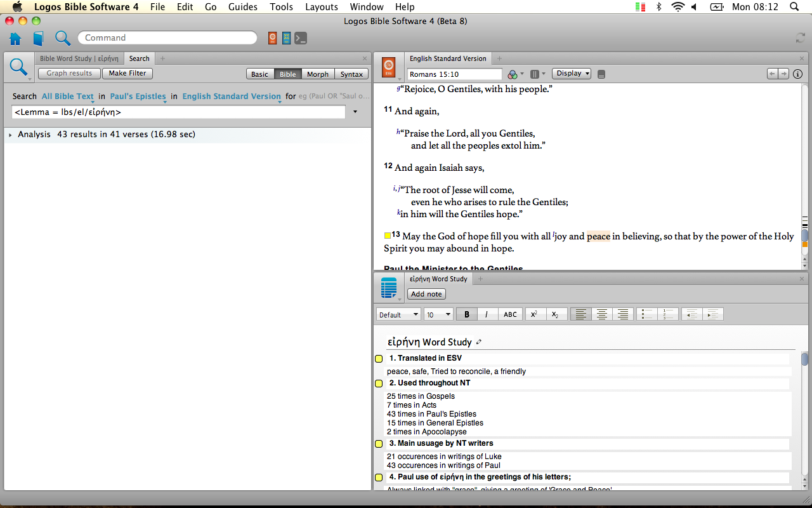The height and width of the screenshot is (508, 812).
Task: Open parallel resource columns icon
Action: [x=535, y=74]
